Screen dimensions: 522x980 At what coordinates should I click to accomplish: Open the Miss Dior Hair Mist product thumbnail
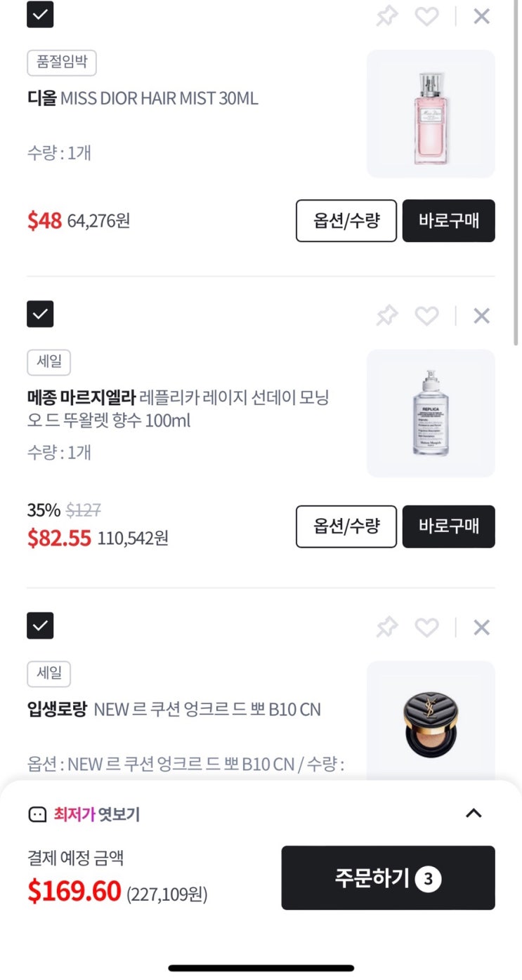(431, 114)
